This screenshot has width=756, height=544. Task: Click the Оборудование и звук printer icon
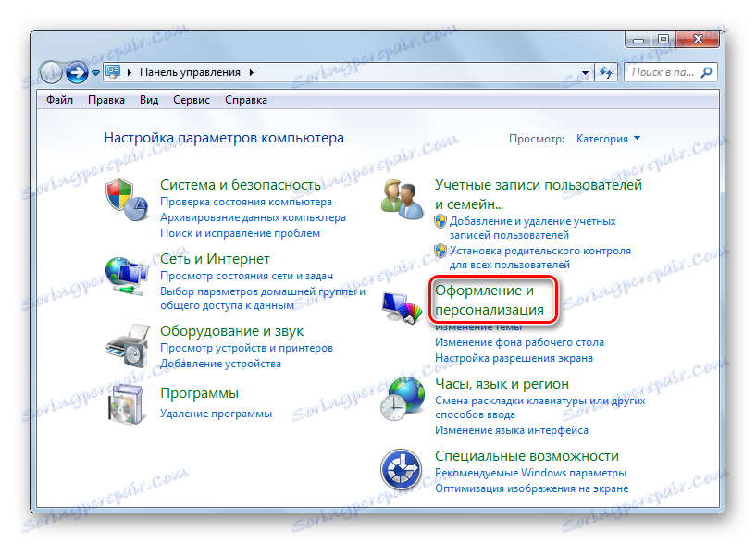coord(128,343)
